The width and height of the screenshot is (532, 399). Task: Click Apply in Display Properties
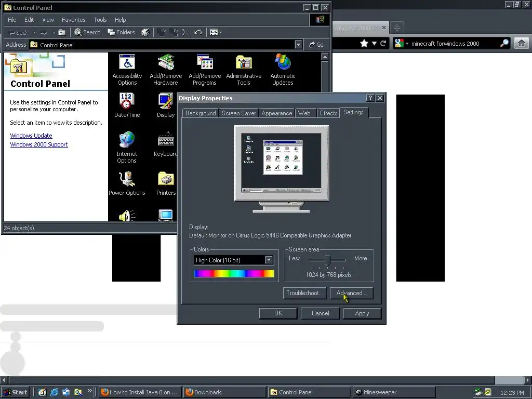point(362,313)
